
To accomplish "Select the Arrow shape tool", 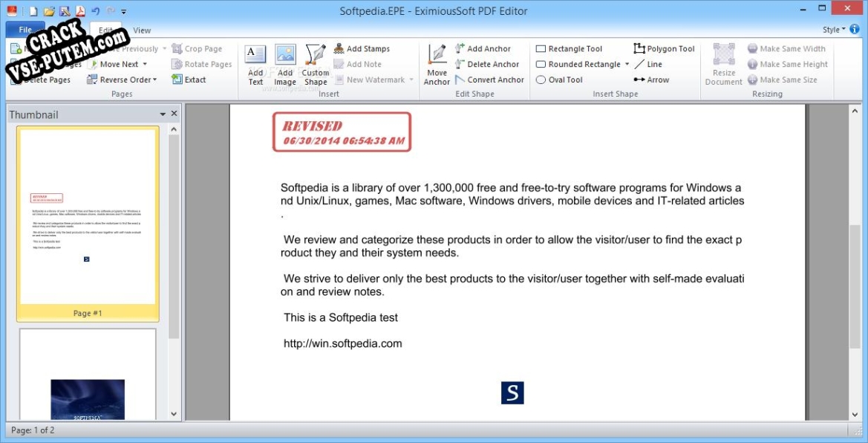I will [x=651, y=80].
